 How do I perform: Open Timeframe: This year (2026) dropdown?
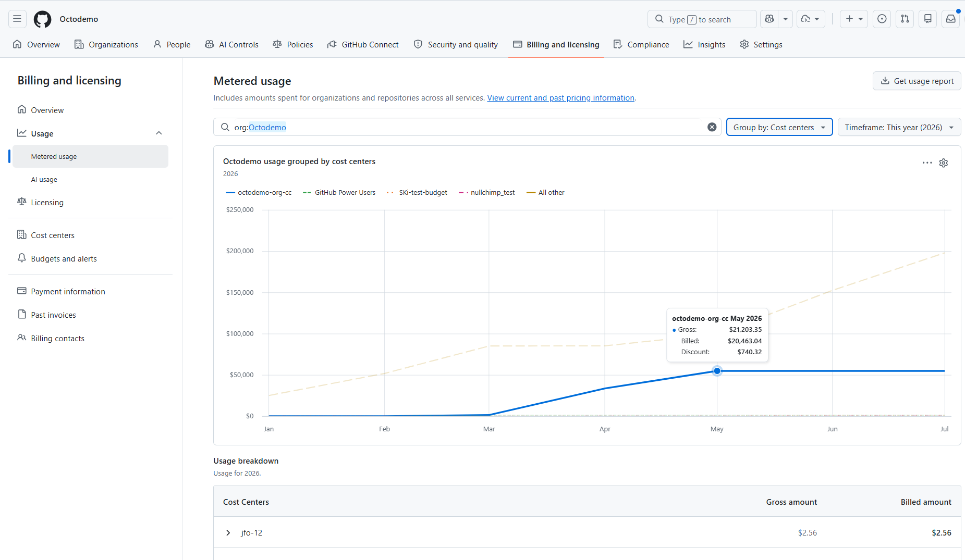coord(899,127)
